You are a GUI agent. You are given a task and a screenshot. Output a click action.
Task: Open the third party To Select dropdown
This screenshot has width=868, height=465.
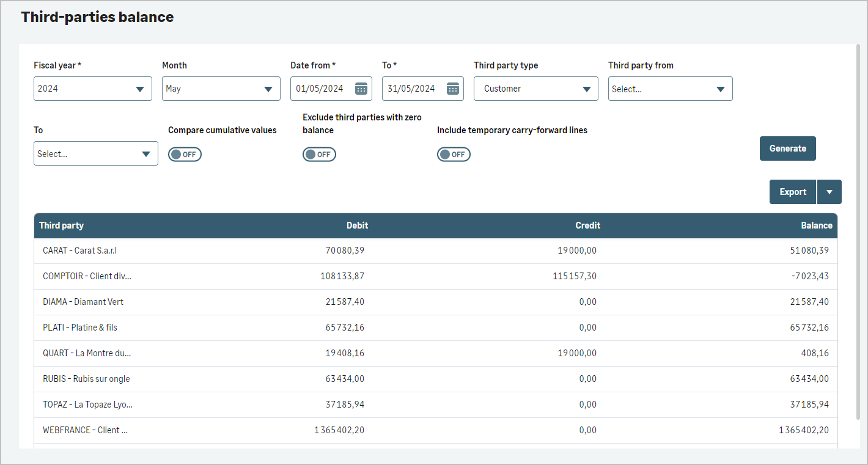pos(96,153)
